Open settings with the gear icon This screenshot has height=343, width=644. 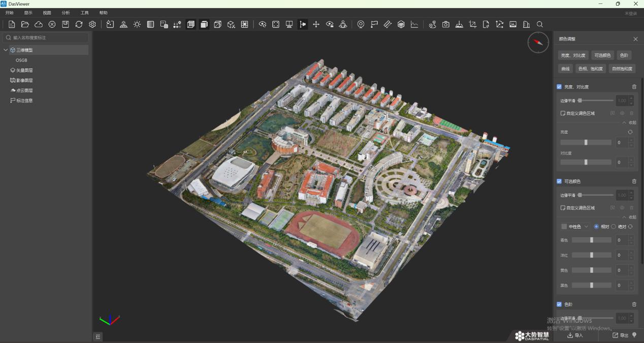pos(92,24)
